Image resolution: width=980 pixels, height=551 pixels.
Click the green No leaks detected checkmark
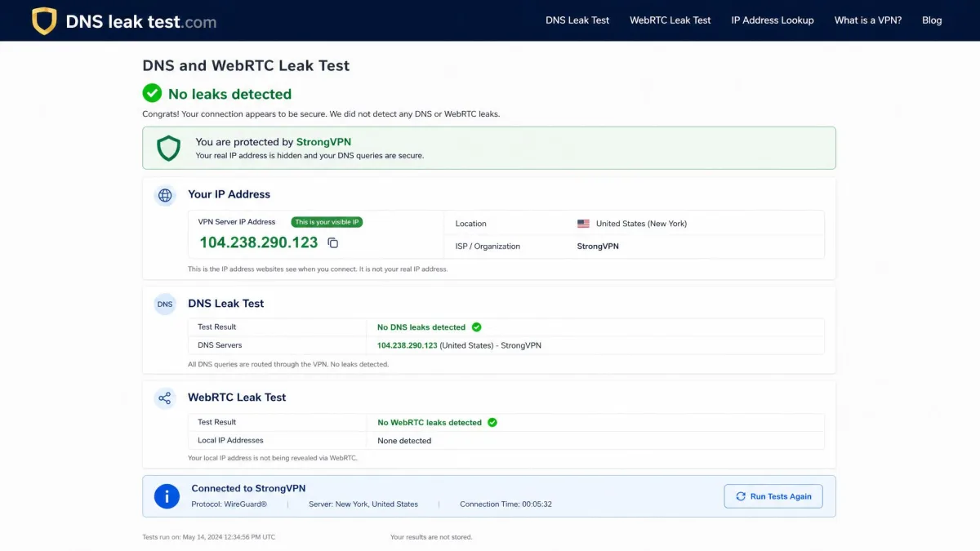[152, 94]
